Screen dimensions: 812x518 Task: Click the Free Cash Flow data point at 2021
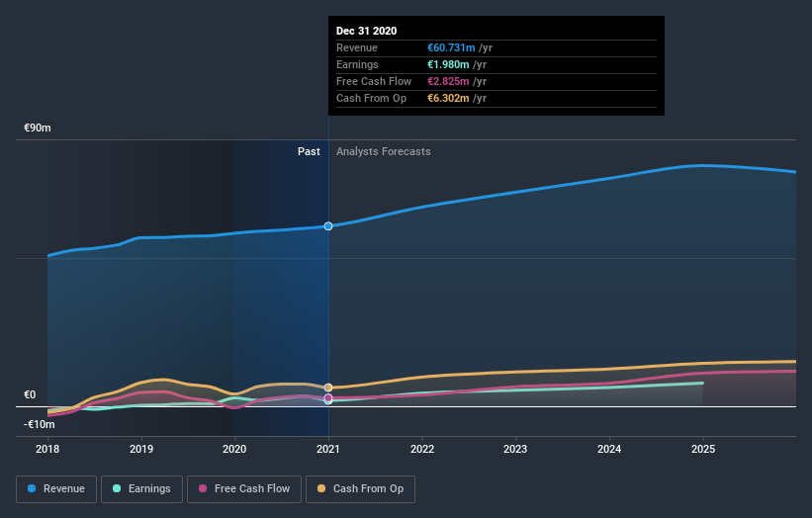pyautogui.click(x=328, y=398)
